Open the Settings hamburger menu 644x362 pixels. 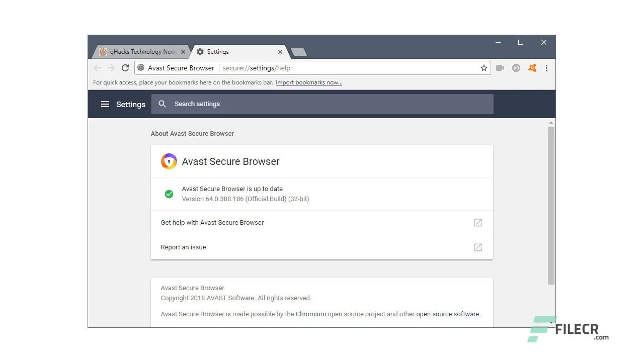coord(105,104)
